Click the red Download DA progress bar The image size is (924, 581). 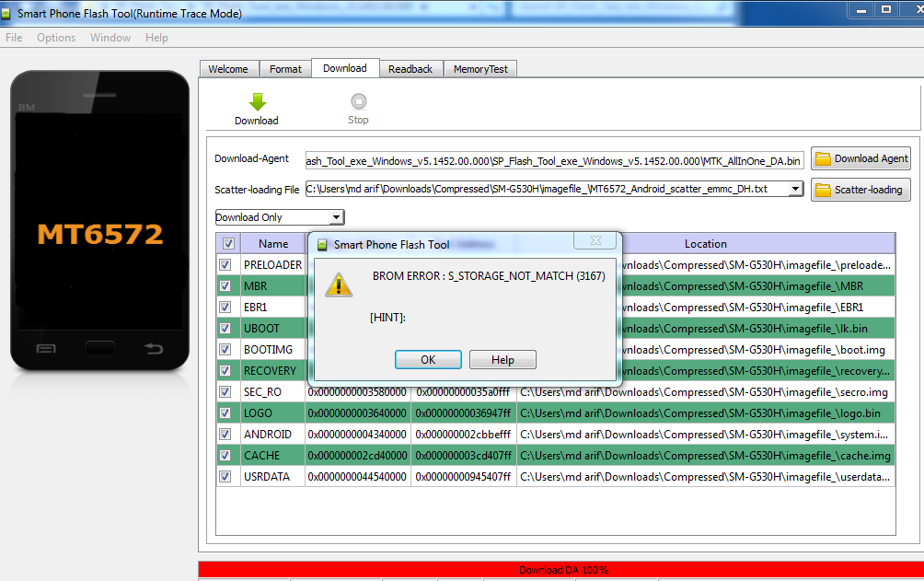pos(560,570)
